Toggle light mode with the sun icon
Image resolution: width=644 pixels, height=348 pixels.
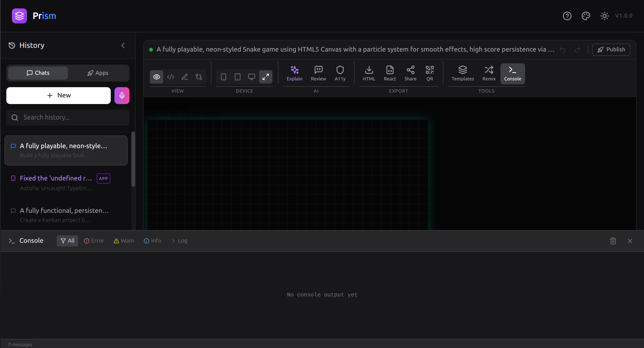point(604,16)
